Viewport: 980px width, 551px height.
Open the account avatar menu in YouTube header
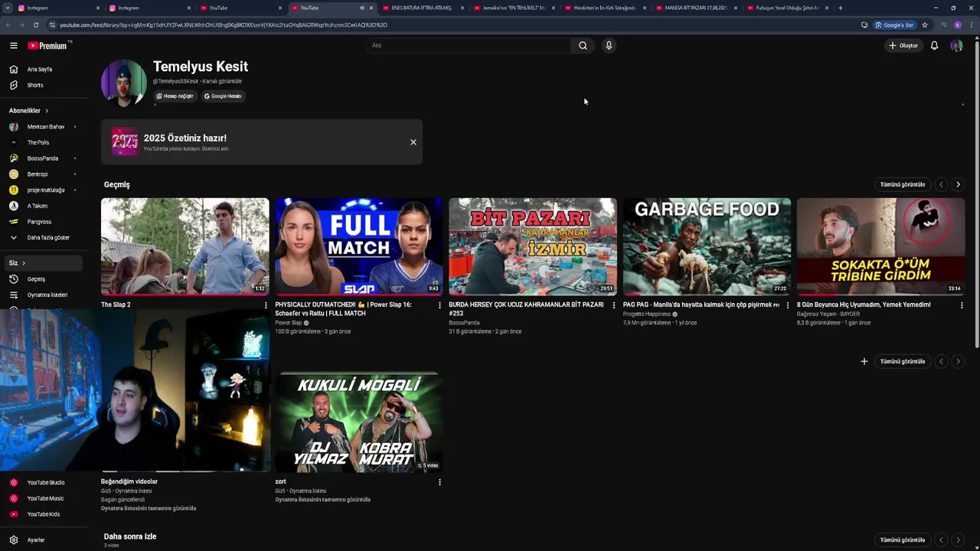pos(956,45)
